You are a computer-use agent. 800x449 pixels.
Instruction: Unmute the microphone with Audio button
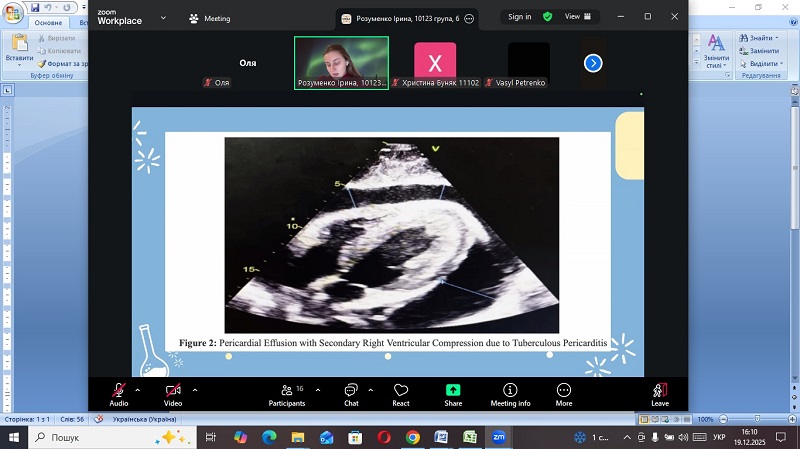coord(118,393)
